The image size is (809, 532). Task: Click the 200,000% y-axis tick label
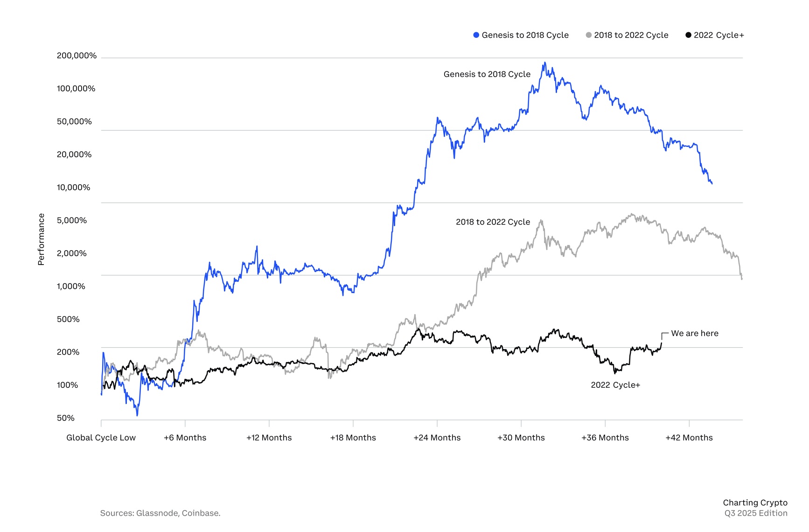[x=77, y=56]
